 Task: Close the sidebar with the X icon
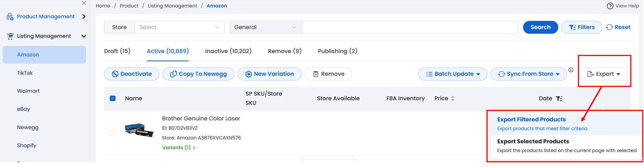click(84, 3)
